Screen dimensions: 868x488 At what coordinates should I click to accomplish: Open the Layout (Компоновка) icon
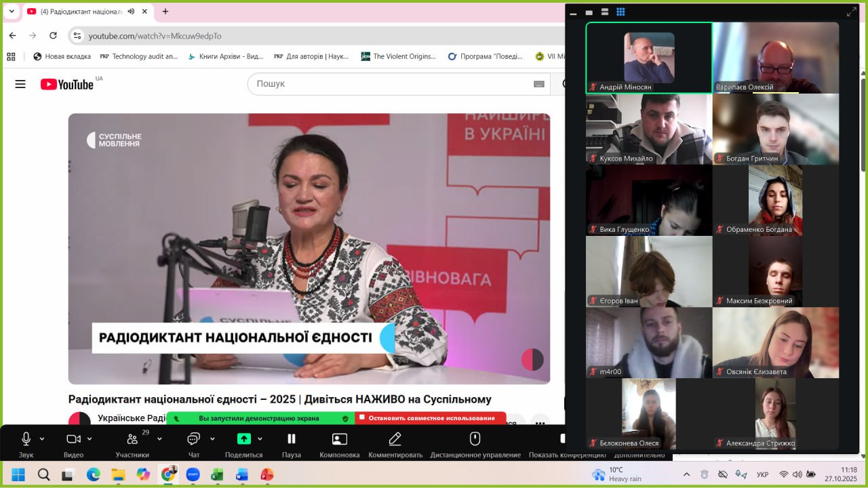click(x=339, y=439)
